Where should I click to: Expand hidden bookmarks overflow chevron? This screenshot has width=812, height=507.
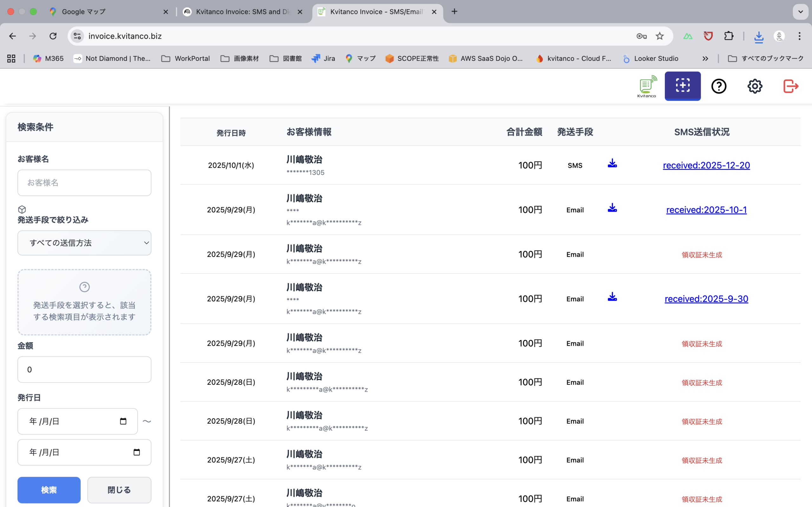(x=705, y=59)
